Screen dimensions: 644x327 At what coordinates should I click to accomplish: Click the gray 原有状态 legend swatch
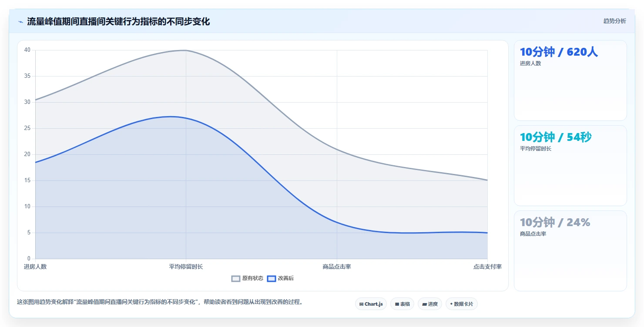[236, 278]
